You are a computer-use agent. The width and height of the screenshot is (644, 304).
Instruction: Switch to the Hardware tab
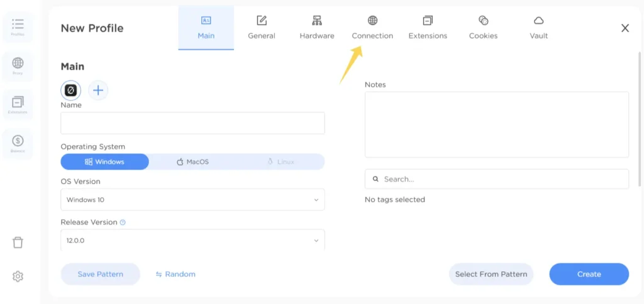click(x=317, y=28)
